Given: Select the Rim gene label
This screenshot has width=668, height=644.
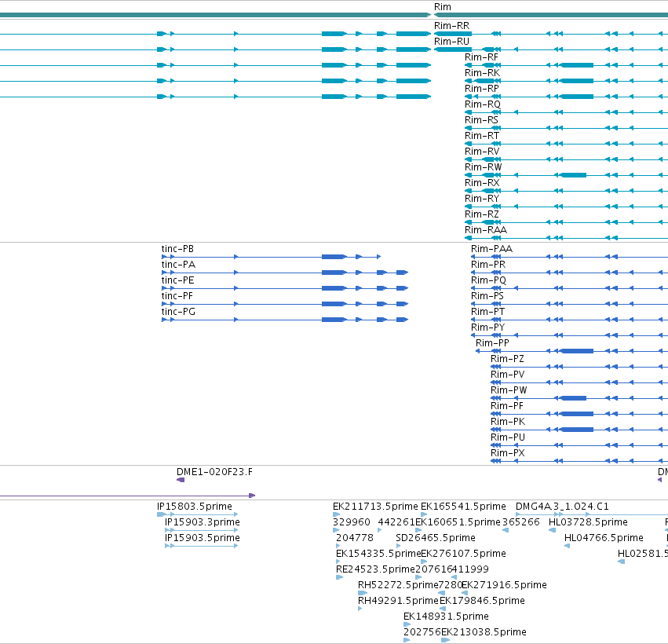Looking at the screenshot, I should tap(442, 7).
